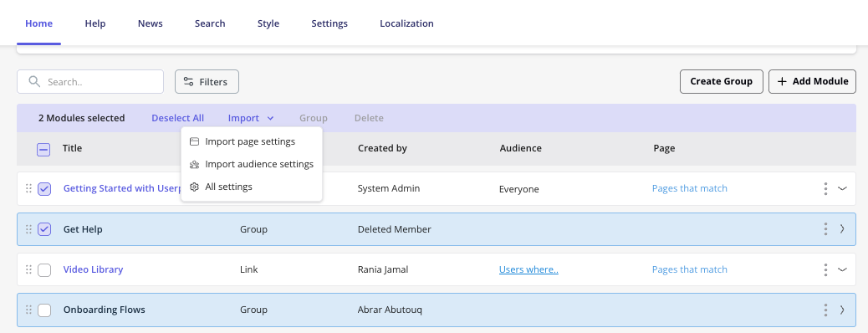Click the 2 Modules selected label
Screen dimensions: 868x333
[x=81, y=118]
